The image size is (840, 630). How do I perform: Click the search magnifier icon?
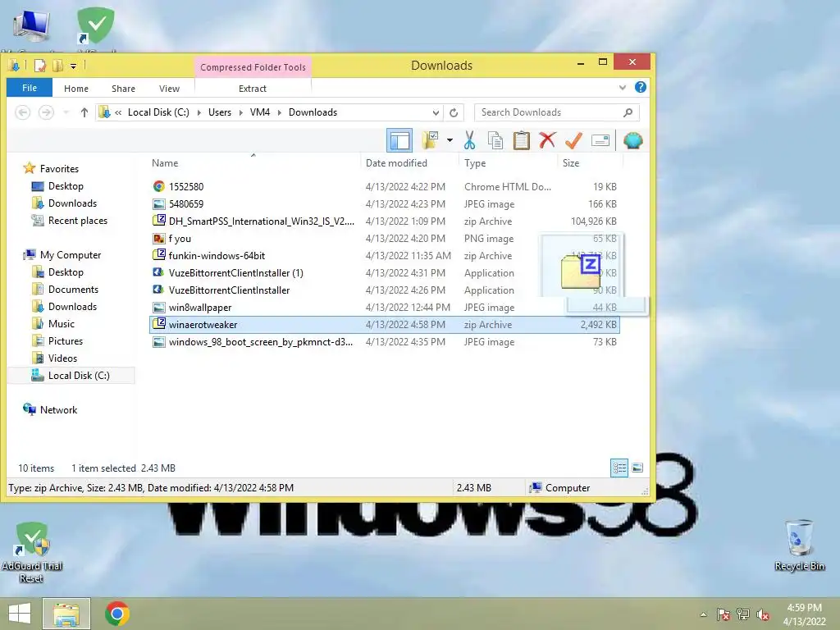[628, 112]
